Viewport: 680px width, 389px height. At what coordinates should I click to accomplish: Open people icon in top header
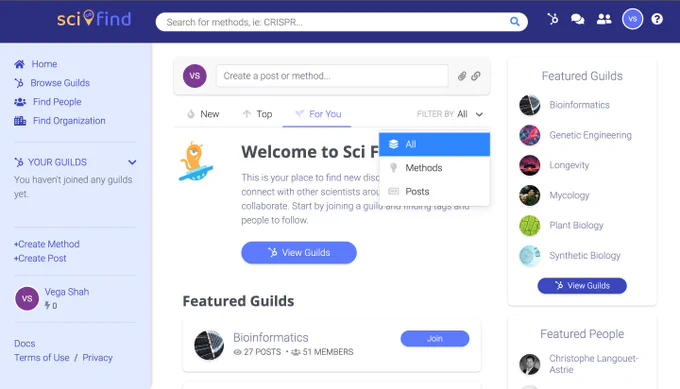coord(604,19)
